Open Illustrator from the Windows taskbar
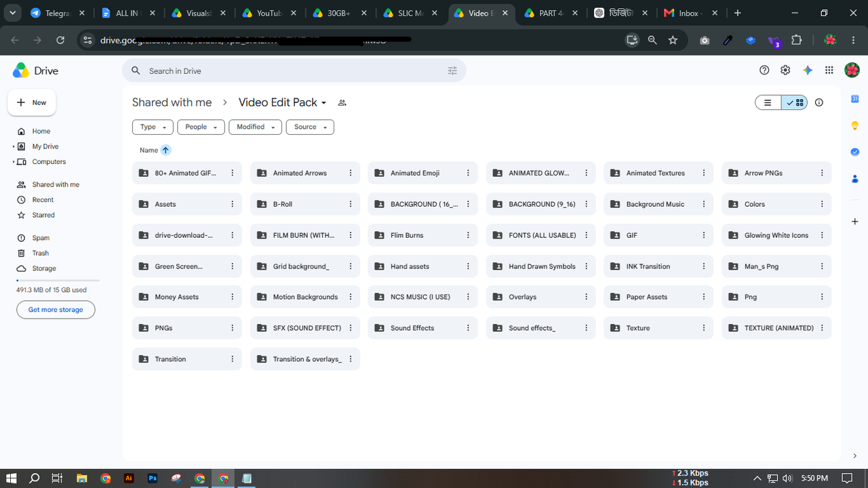The width and height of the screenshot is (868, 488). [x=129, y=479]
